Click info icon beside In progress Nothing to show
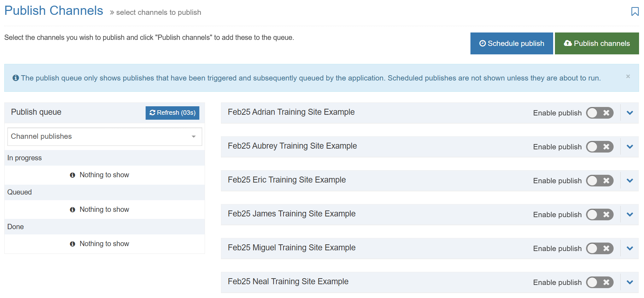The image size is (644, 298). [72, 175]
